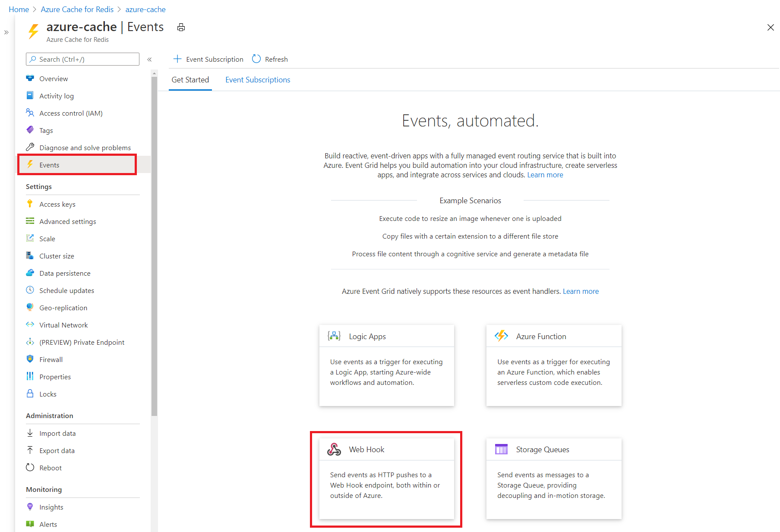The height and width of the screenshot is (532, 780).
Task: Click the Schedule updates clock icon
Action: coord(30,290)
